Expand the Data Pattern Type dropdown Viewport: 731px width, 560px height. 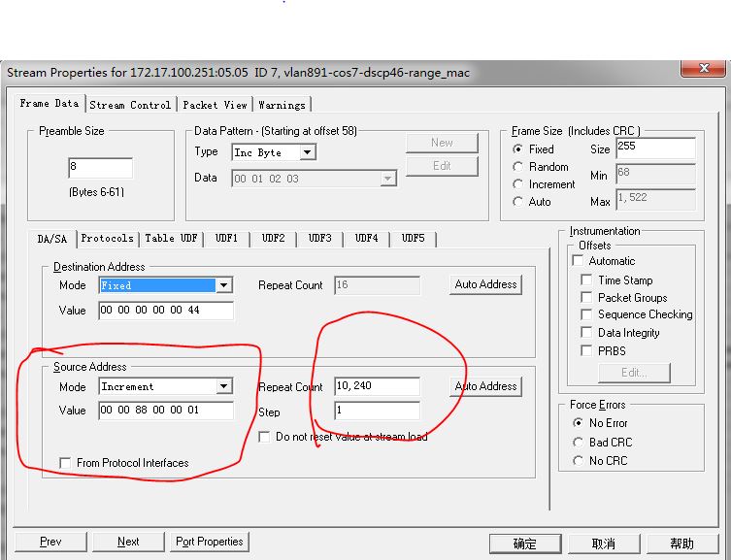coord(307,152)
